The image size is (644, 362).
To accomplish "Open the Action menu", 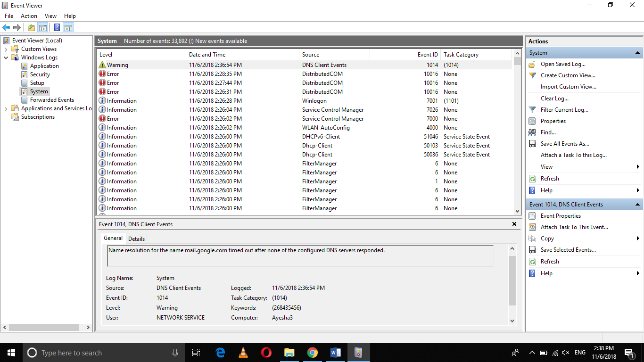I will [x=29, y=16].
